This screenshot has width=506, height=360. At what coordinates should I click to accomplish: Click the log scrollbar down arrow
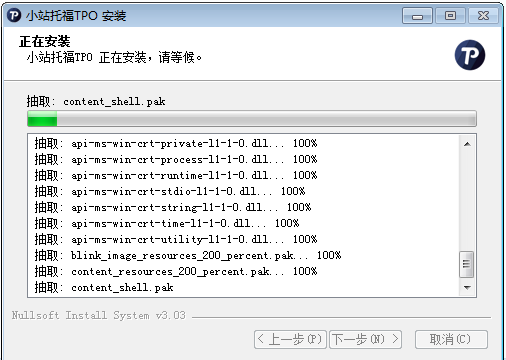(467, 287)
